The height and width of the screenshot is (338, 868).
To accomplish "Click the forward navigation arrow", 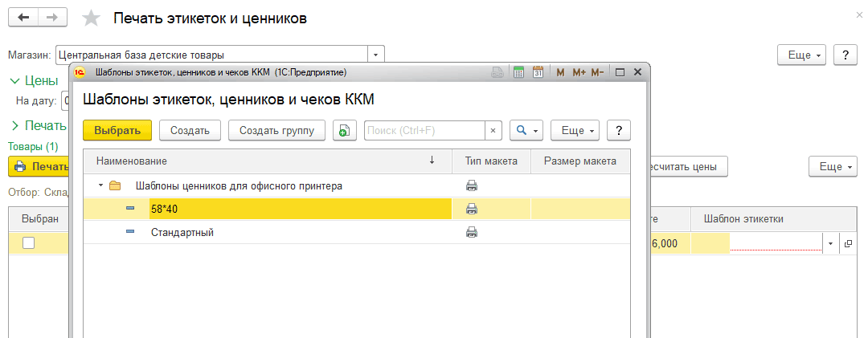I will pyautogui.click(x=52, y=18).
